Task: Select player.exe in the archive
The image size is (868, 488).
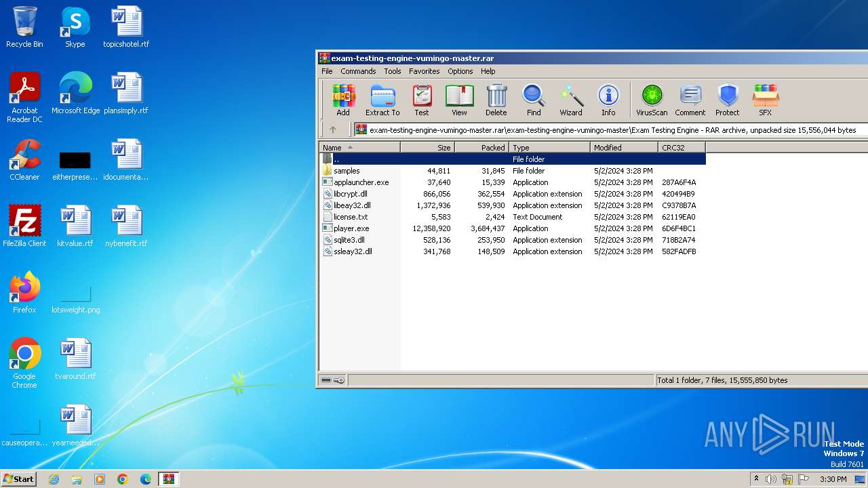Action: point(513,228)
